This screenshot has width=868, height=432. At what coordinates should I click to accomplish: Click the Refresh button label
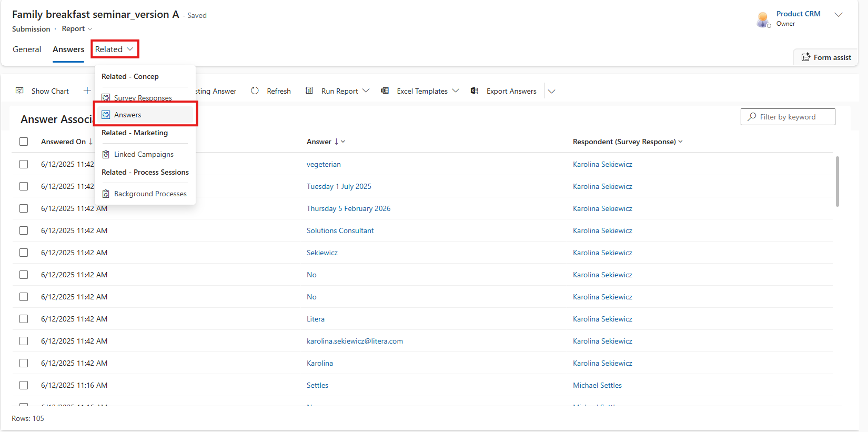(x=279, y=91)
